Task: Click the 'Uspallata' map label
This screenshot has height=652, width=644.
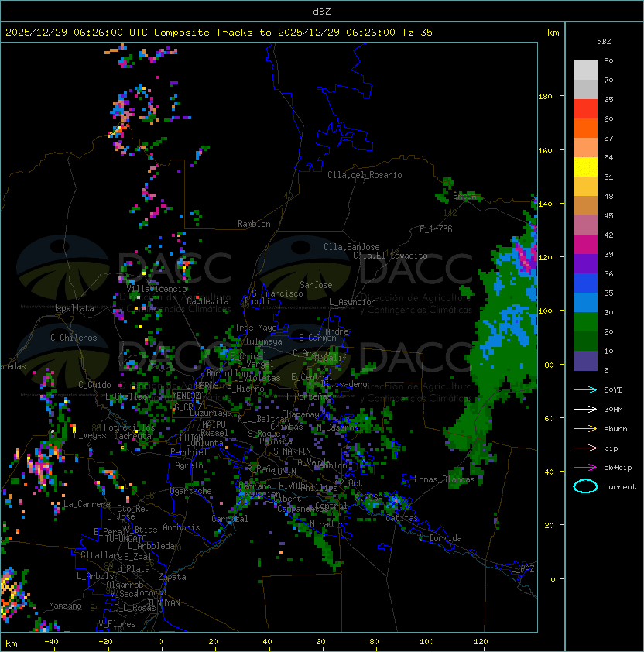Action: coord(73,308)
